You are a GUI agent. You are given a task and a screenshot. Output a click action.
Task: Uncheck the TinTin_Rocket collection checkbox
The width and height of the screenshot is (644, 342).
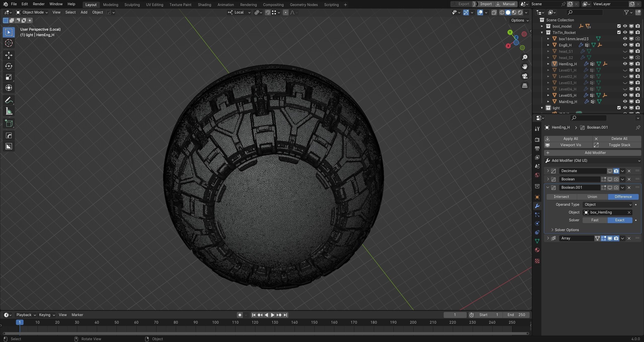click(619, 32)
